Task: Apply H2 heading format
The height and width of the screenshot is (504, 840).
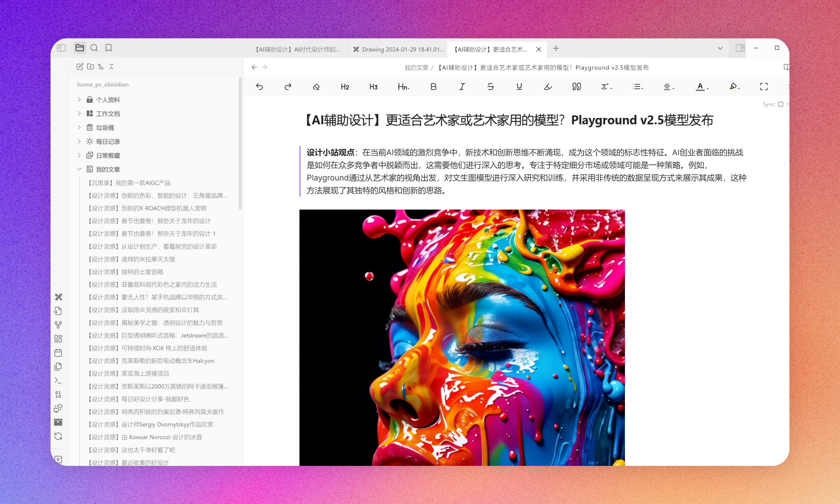Action: pyautogui.click(x=345, y=87)
